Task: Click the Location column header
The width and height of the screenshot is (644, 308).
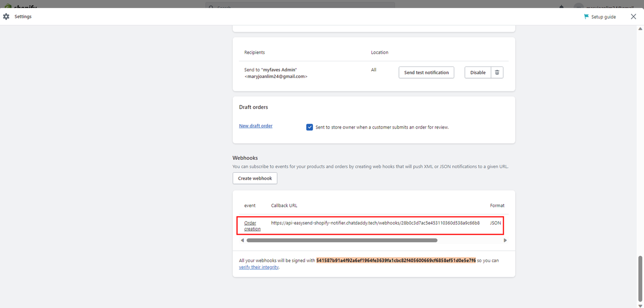Action: (380, 52)
